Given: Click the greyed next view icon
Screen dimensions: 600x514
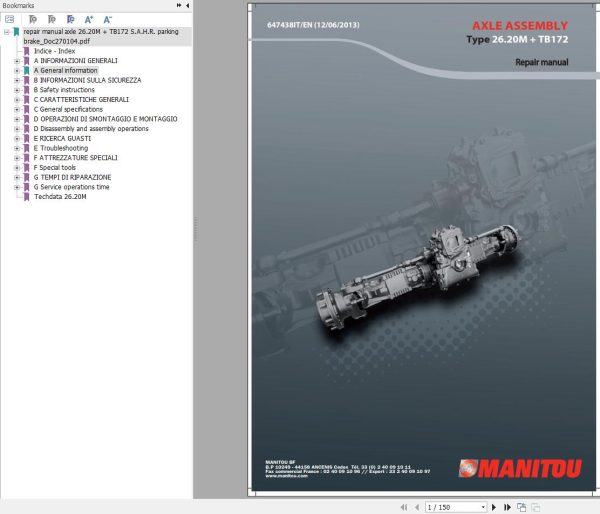Looking at the screenshot, I should pyautogui.click(x=536, y=507).
